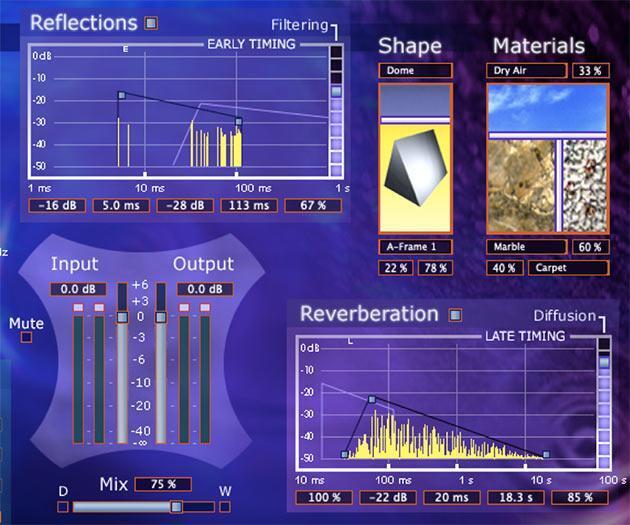Open the A-Frame 1 shape selector
This screenshot has width=630, height=525.
(415, 247)
